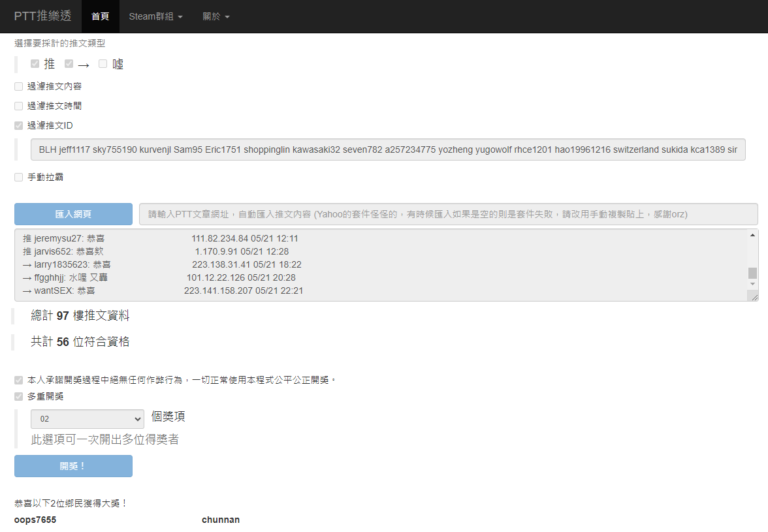This screenshot has height=532, width=768.
Task: Click the 總計 97 樓推文資料 text
Action: (x=80, y=316)
